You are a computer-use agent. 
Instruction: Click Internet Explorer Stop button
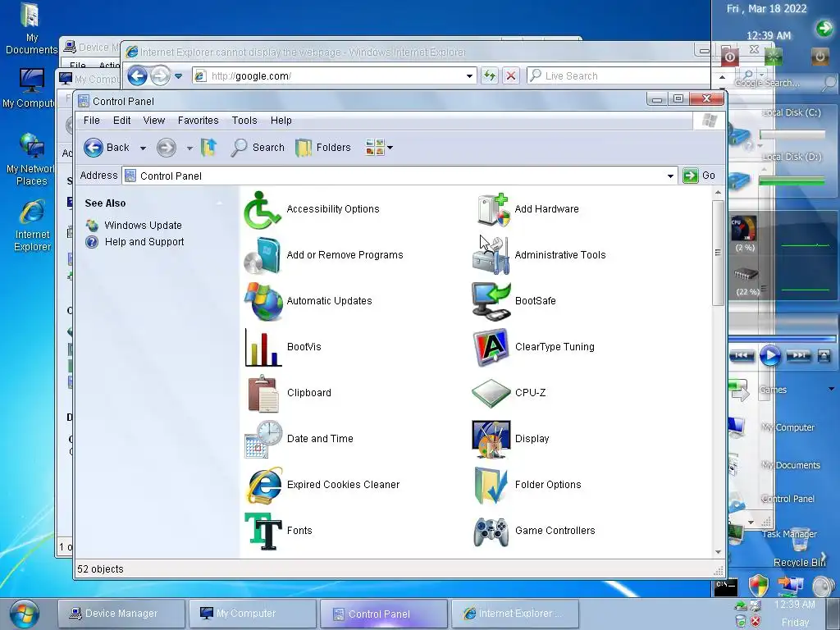511,76
